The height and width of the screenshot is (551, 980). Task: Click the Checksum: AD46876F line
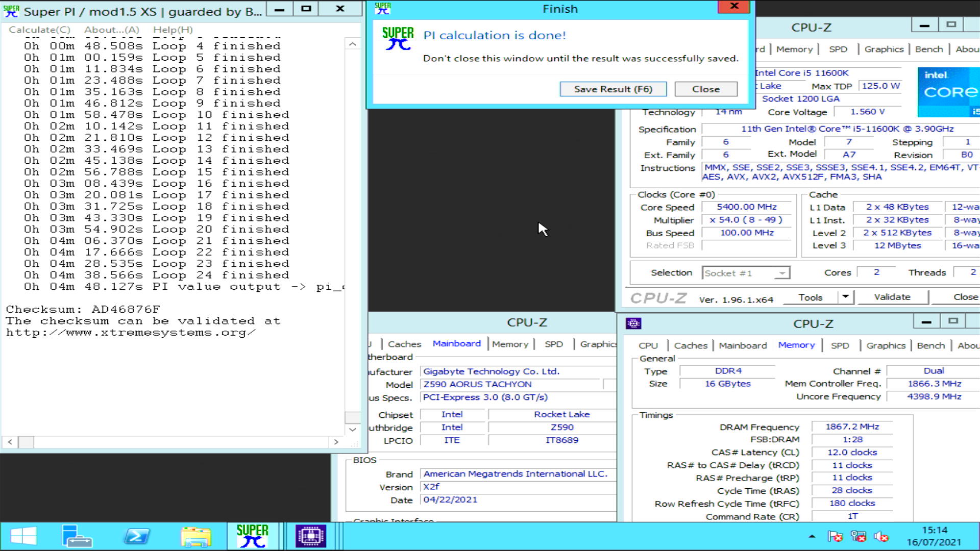(x=83, y=309)
